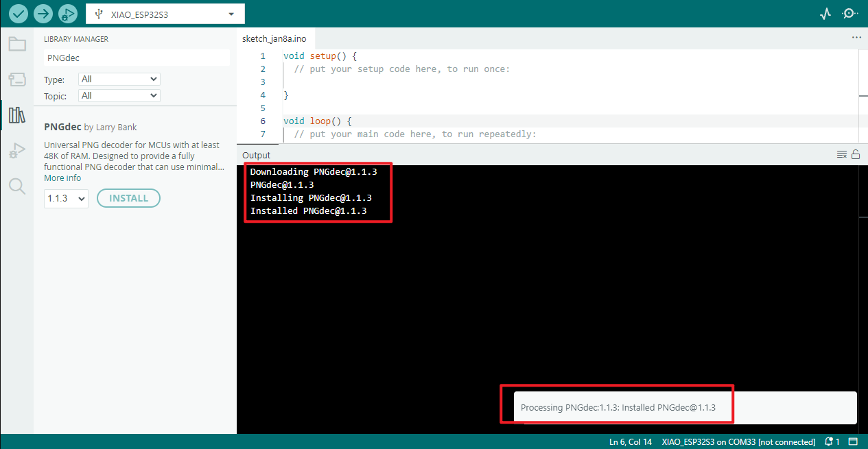Click the INSTALL button for PNGdec
This screenshot has width=868, height=449.
[x=128, y=198]
